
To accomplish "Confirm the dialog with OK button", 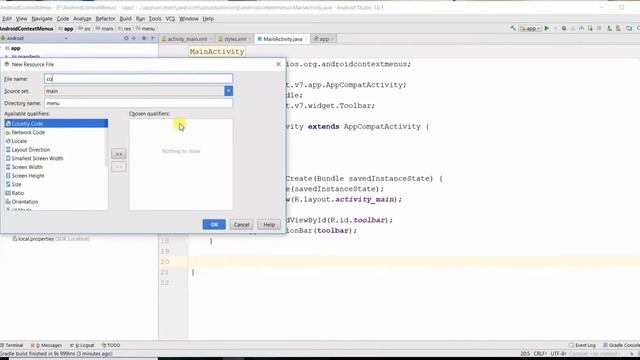I will pos(214,224).
